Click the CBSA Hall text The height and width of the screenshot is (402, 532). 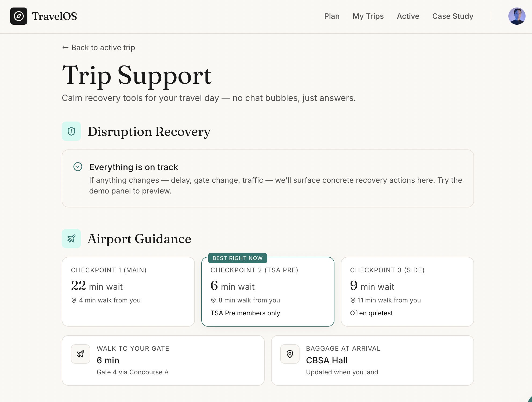click(327, 360)
